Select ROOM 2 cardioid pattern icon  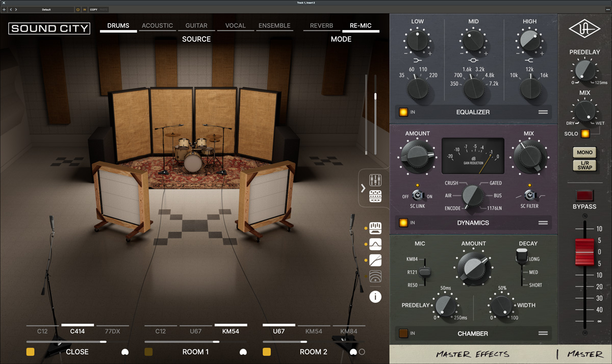[x=353, y=352]
